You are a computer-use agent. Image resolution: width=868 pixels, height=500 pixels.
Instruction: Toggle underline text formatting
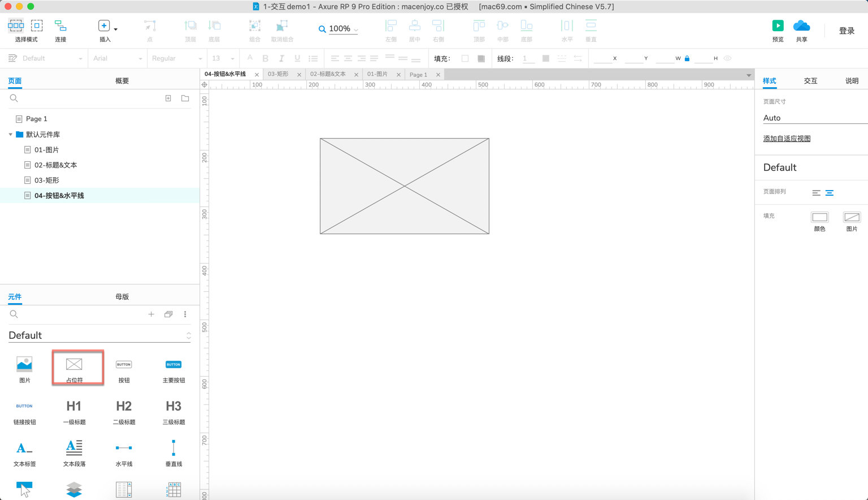tap(297, 58)
